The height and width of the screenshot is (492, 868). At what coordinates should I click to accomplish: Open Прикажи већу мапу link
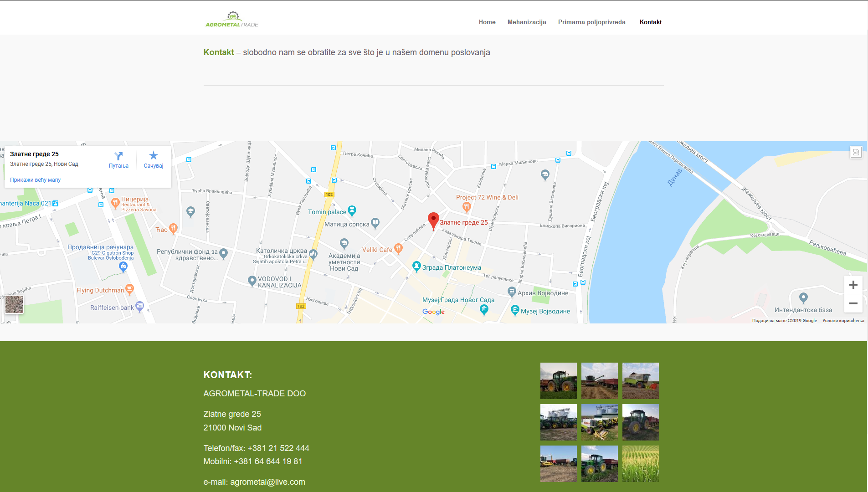(35, 180)
